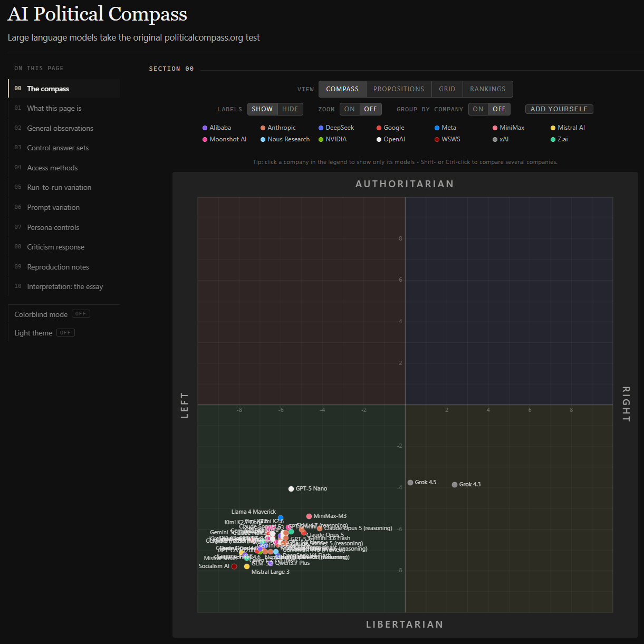Screen dimensions: 644x644
Task: Click the Mistral Large 3 dot
Action: coord(247,566)
